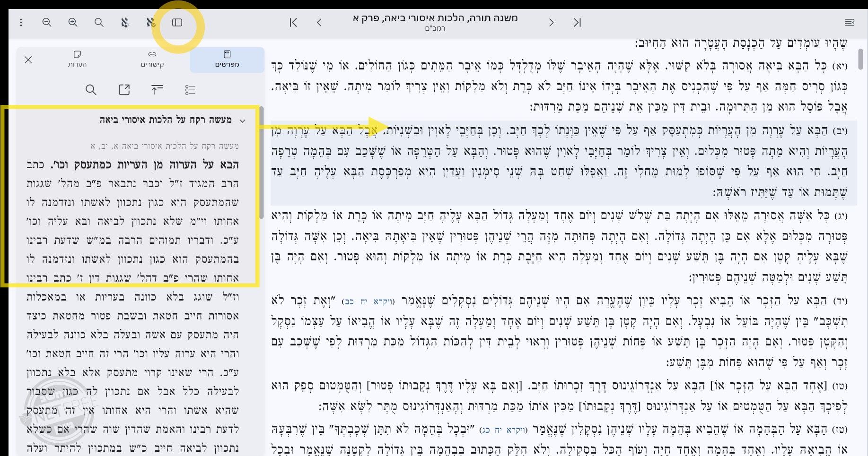Open the three-dot more options menu
868x456 pixels.
(x=21, y=23)
